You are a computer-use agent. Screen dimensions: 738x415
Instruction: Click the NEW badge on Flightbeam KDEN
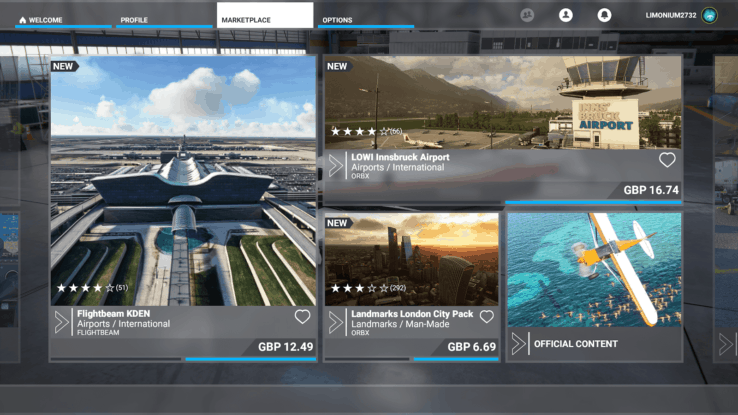pos(64,66)
